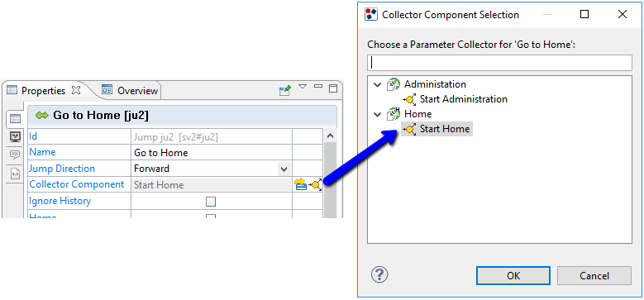This screenshot has height=300, width=644.
Task: Collapse the Administation tree node
Action: click(x=378, y=85)
